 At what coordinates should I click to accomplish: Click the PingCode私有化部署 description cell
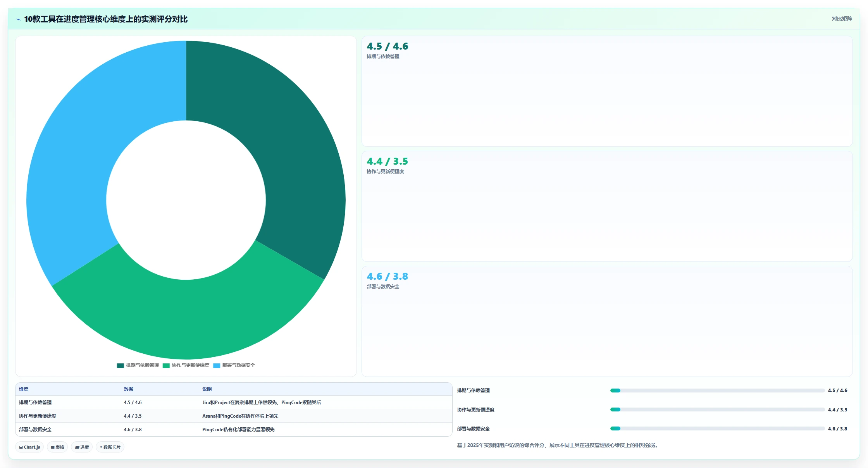238,430
